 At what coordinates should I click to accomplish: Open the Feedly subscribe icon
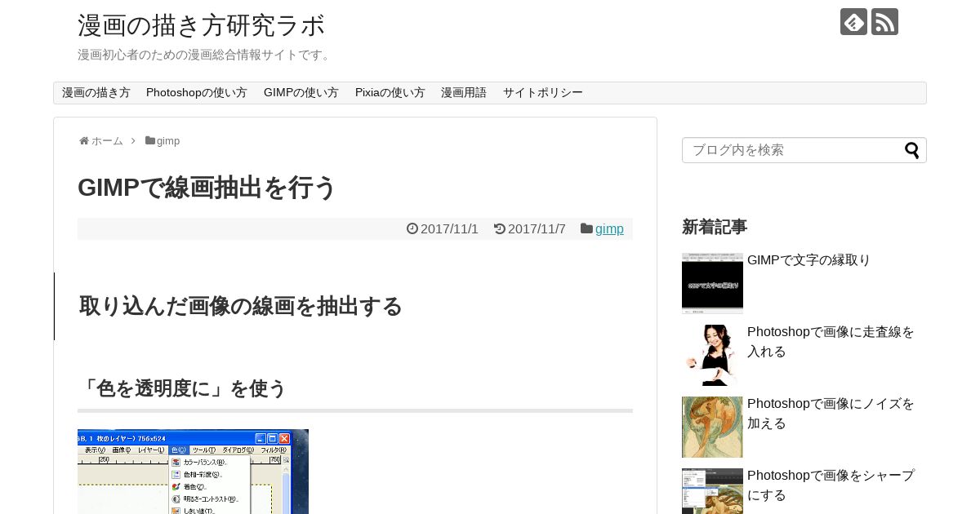point(853,22)
